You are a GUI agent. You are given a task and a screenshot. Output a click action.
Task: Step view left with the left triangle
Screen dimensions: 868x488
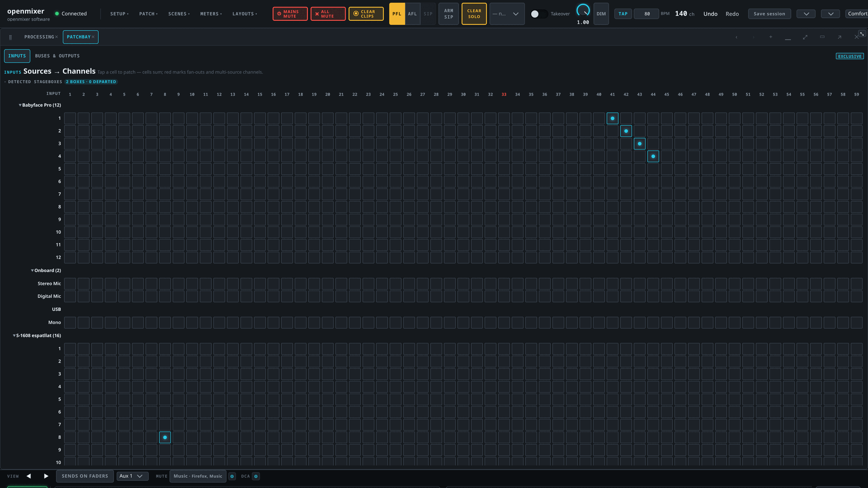click(x=29, y=476)
